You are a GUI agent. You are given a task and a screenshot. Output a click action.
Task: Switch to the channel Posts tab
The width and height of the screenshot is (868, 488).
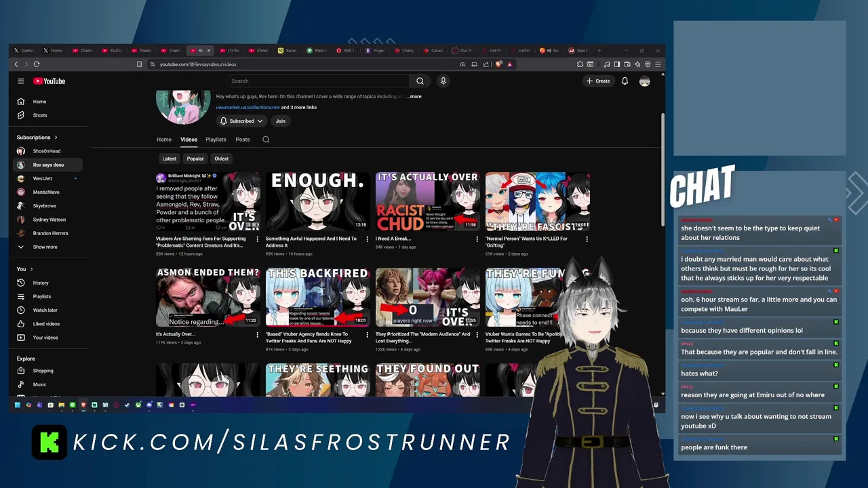(242, 140)
